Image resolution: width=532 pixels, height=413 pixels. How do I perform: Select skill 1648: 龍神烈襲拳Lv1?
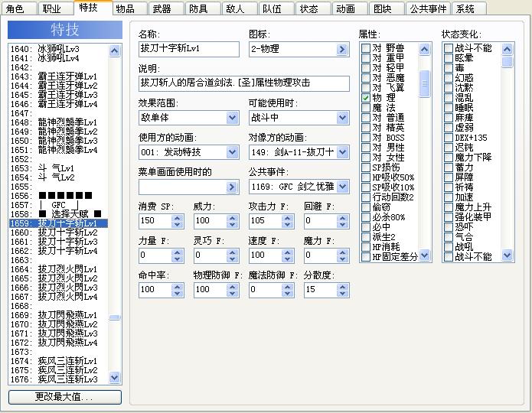[x=58, y=122]
